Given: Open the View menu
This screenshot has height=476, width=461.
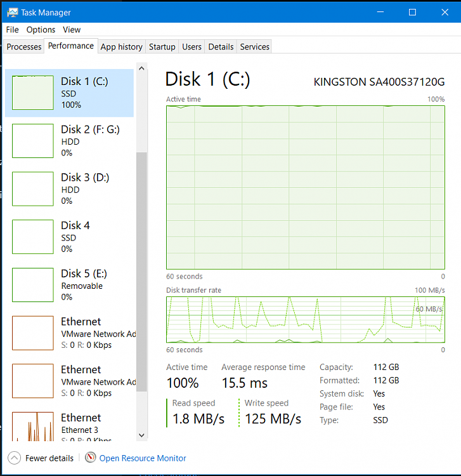Looking at the screenshot, I should tap(72, 30).
